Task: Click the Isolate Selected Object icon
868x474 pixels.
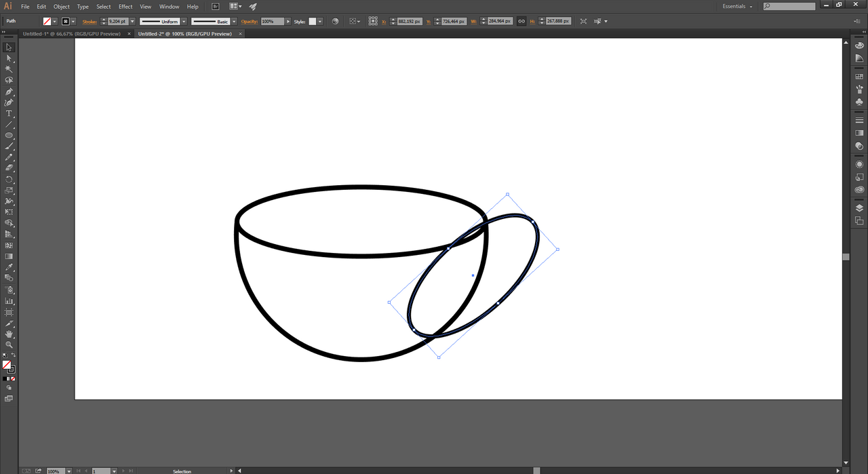Action: click(583, 21)
